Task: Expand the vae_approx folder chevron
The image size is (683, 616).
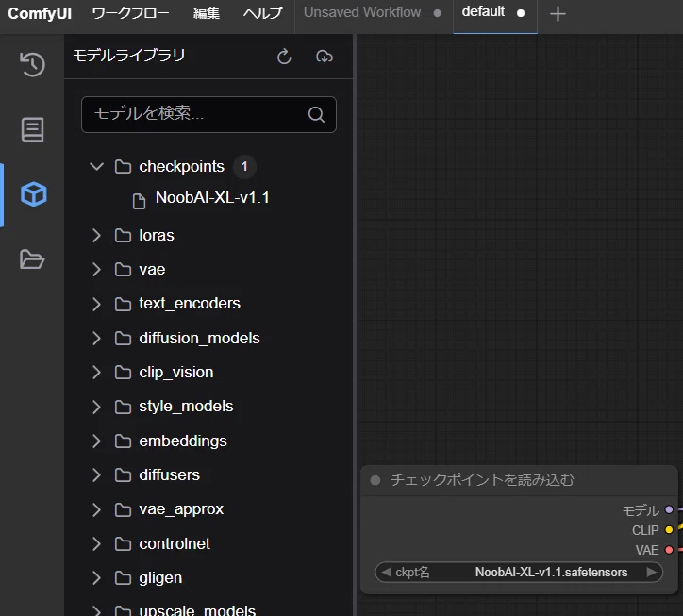Action: click(x=97, y=509)
